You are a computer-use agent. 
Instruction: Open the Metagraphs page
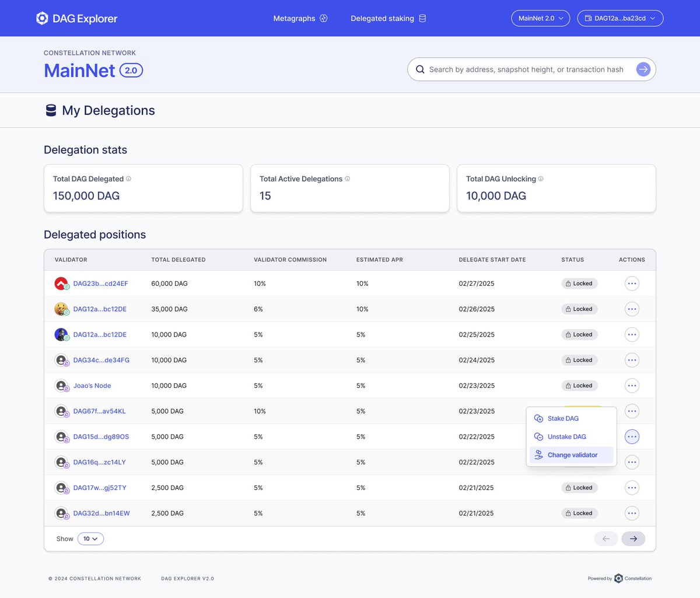coord(300,18)
